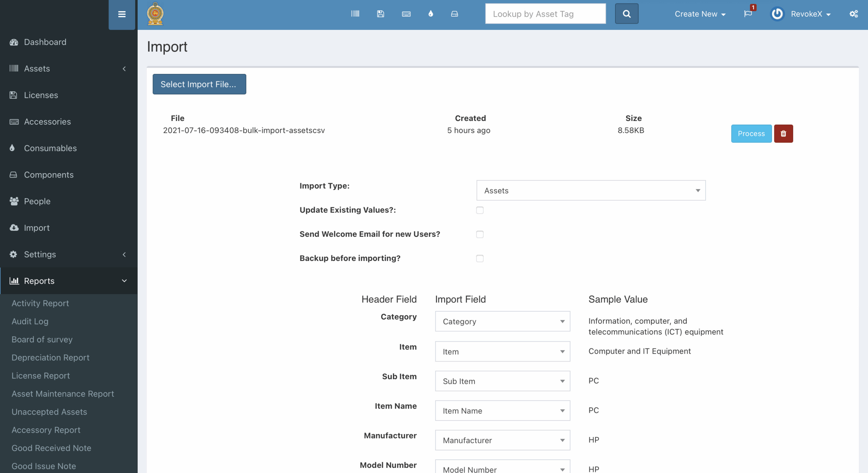Click the hamburger sidebar toggle icon
Screen dimensions: 868x473
[x=122, y=14]
